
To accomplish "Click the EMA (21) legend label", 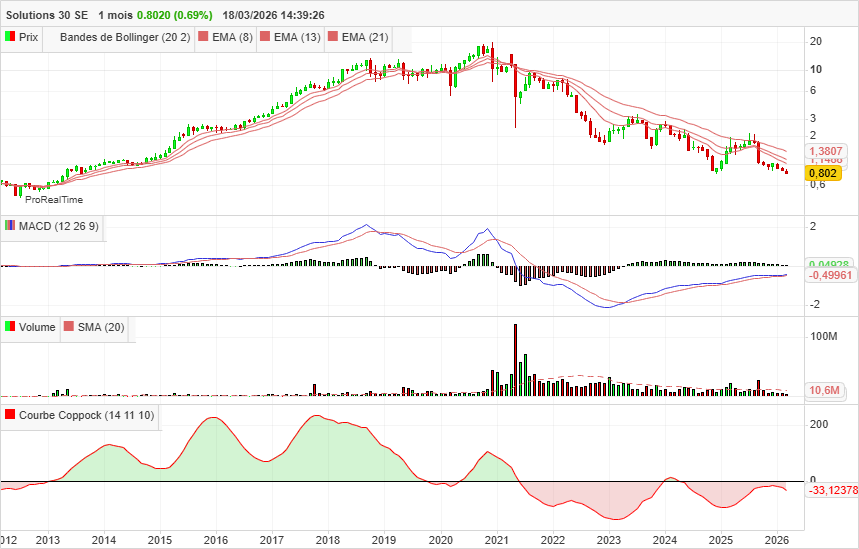I will point(365,37).
